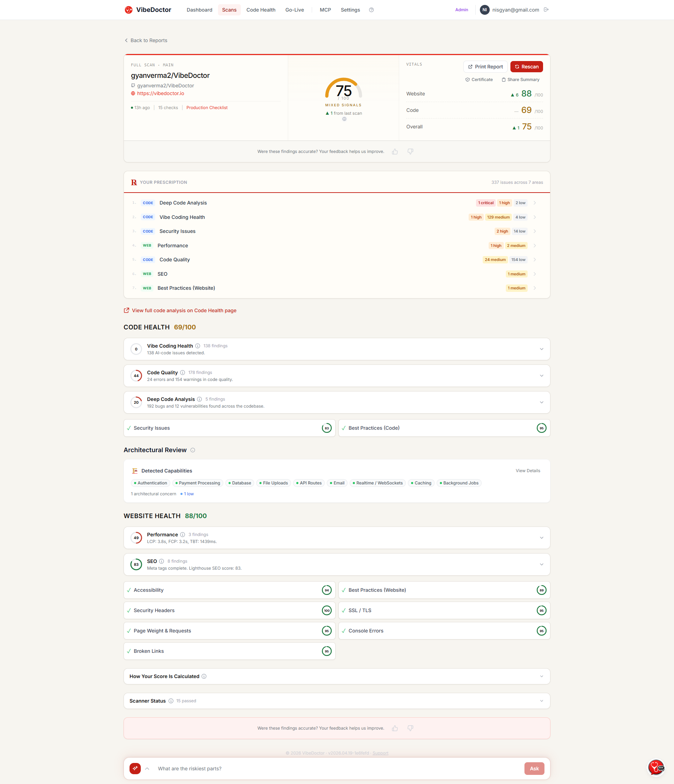
Task: Click the Rescan button
Action: click(x=526, y=67)
